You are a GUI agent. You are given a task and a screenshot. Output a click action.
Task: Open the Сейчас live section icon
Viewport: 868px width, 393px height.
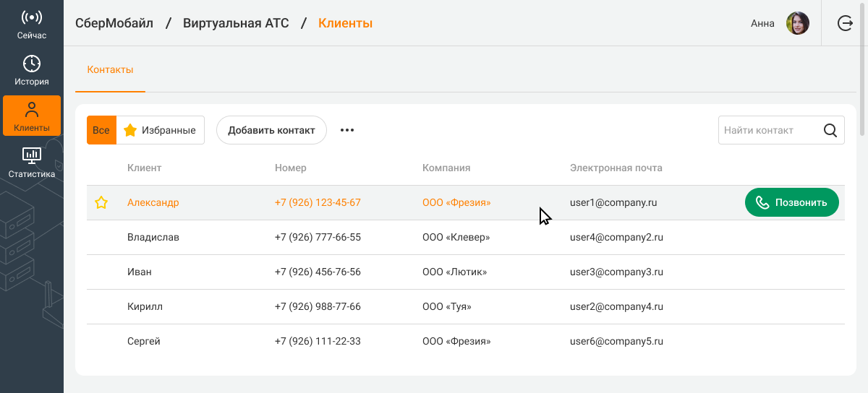pyautogui.click(x=32, y=17)
